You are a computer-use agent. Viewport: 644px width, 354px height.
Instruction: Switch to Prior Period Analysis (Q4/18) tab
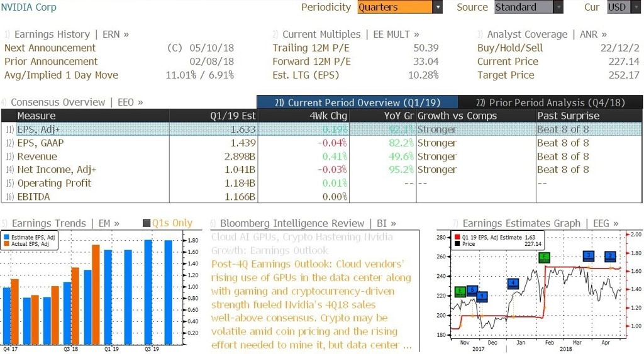(x=550, y=102)
